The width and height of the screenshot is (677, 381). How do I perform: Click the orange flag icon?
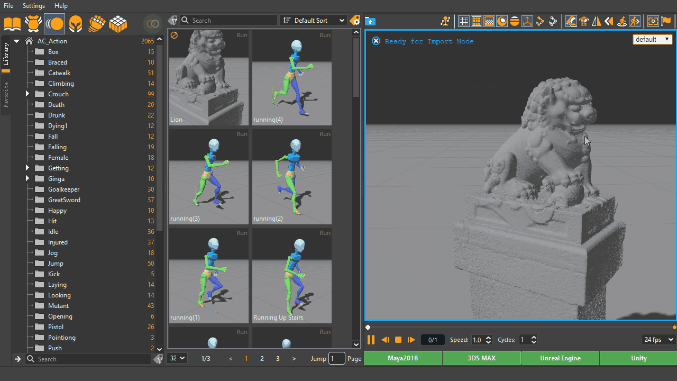click(666, 21)
